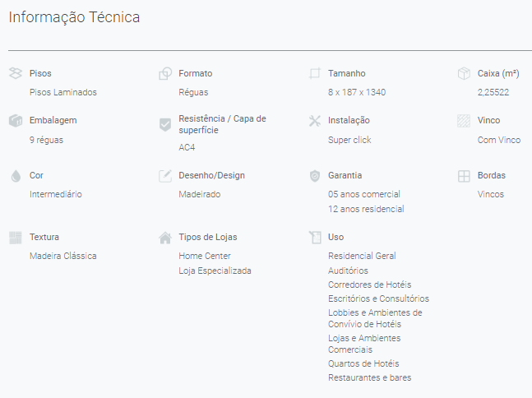Click the Textura pattern icon
This screenshot has height=398, width=532.
(16, 238)
